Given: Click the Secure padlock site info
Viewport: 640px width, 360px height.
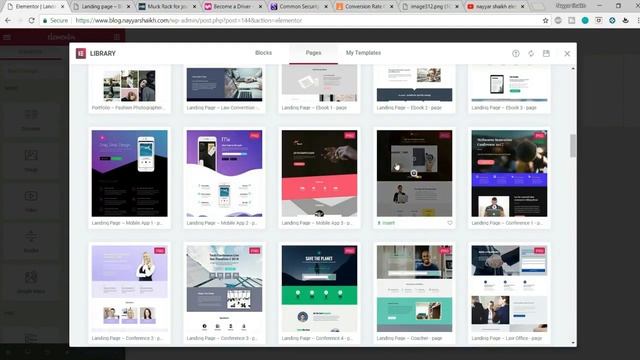Looking at the screenshot, I should (55, 20).
